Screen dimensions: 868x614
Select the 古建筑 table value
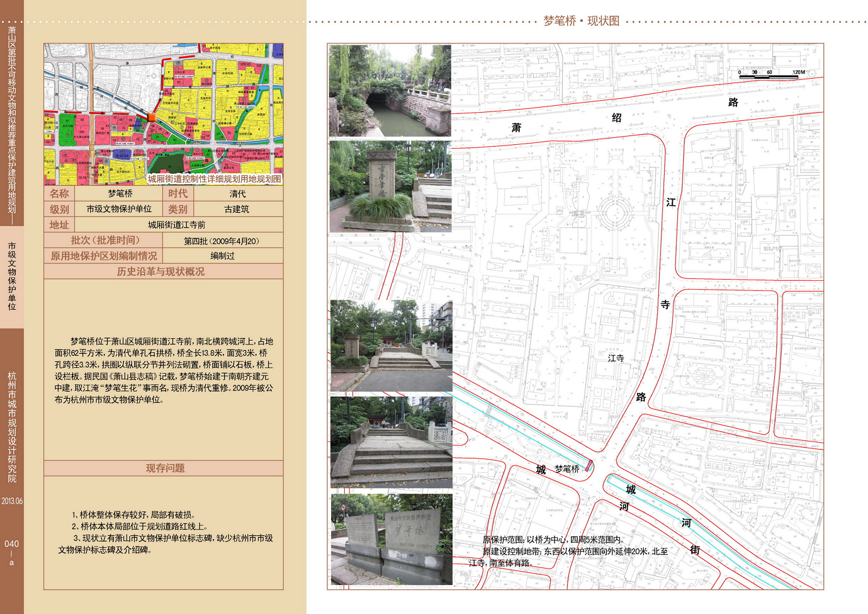[x=237, y=209]
